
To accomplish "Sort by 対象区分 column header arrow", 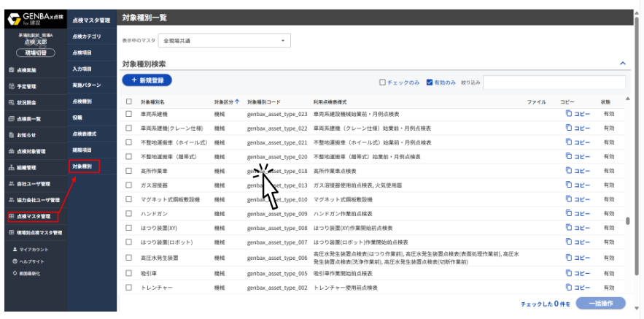I will (237, 101).
